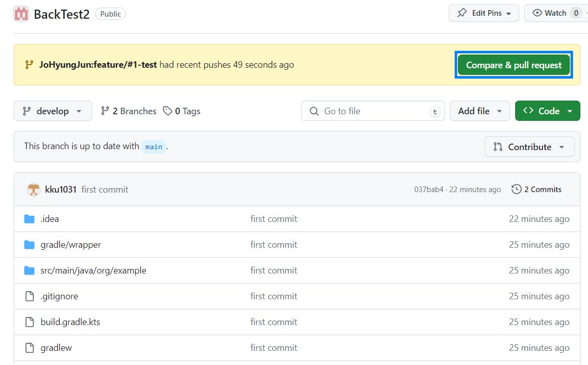Open the 2 Branches link

tap(129, 111)
